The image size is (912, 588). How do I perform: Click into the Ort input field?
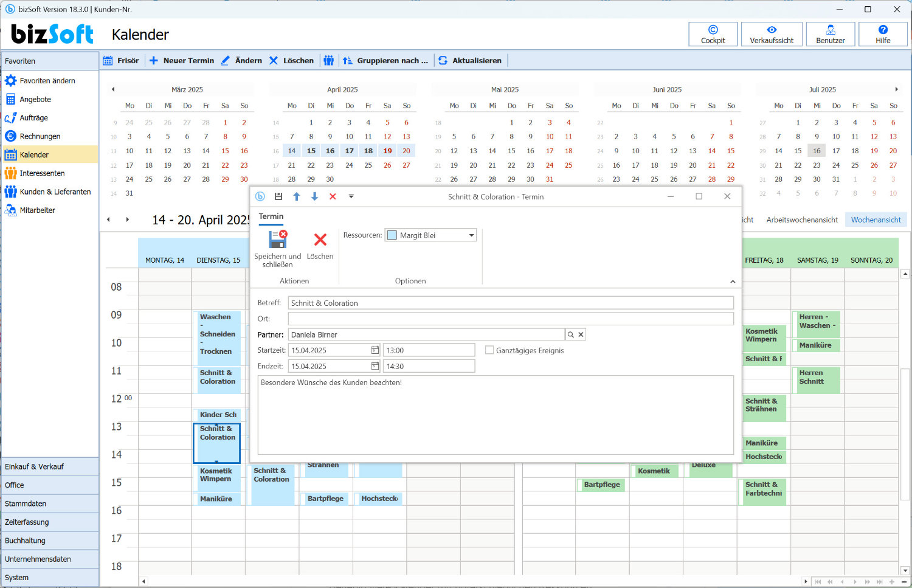click(510, 319)
